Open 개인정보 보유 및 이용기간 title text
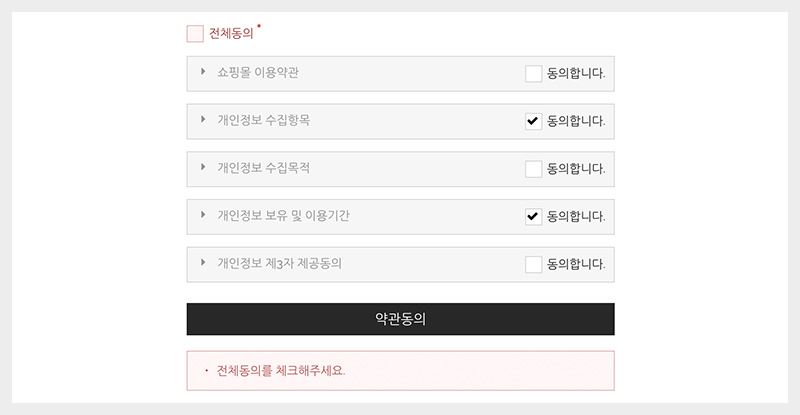The width and height of the screenshot is (800, 415). coord(283,217)
